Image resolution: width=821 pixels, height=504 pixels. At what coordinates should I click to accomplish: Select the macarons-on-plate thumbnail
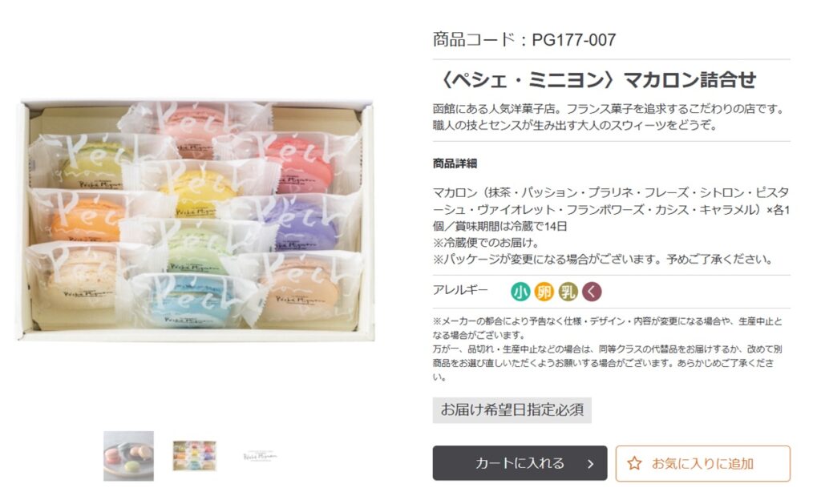[129, 456]
